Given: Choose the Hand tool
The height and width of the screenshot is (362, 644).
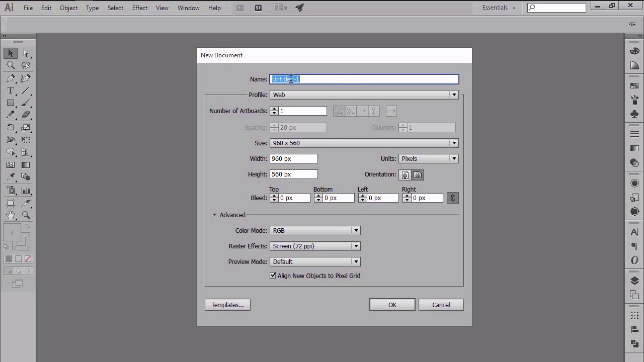Looking at the screenshot, I should pos(11,215).
